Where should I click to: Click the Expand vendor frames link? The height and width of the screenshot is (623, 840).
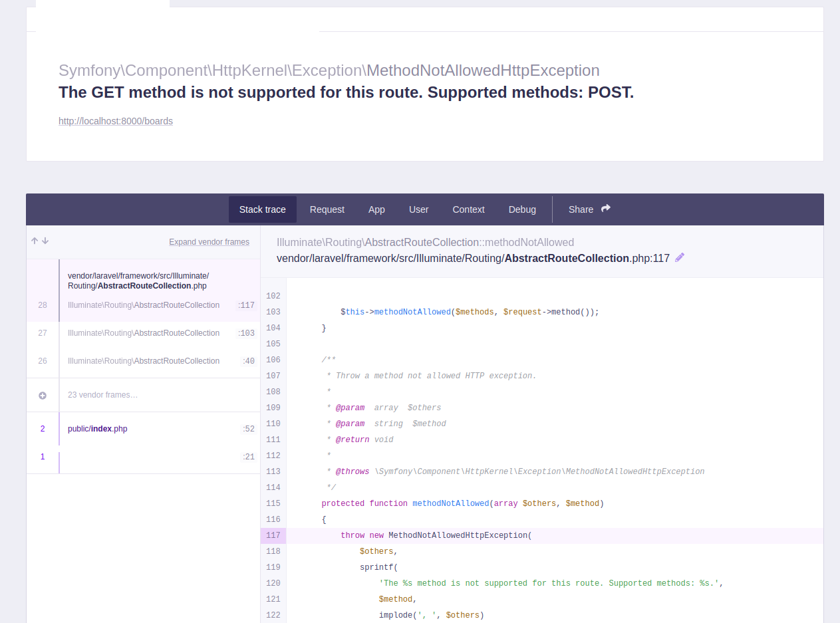(x=209, y=242)
